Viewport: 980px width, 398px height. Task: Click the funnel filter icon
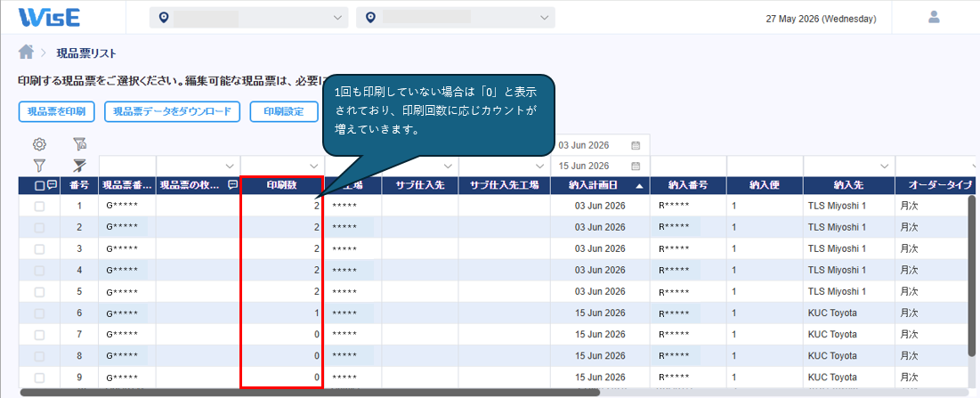pyautogui.click(x=39, y=166)
